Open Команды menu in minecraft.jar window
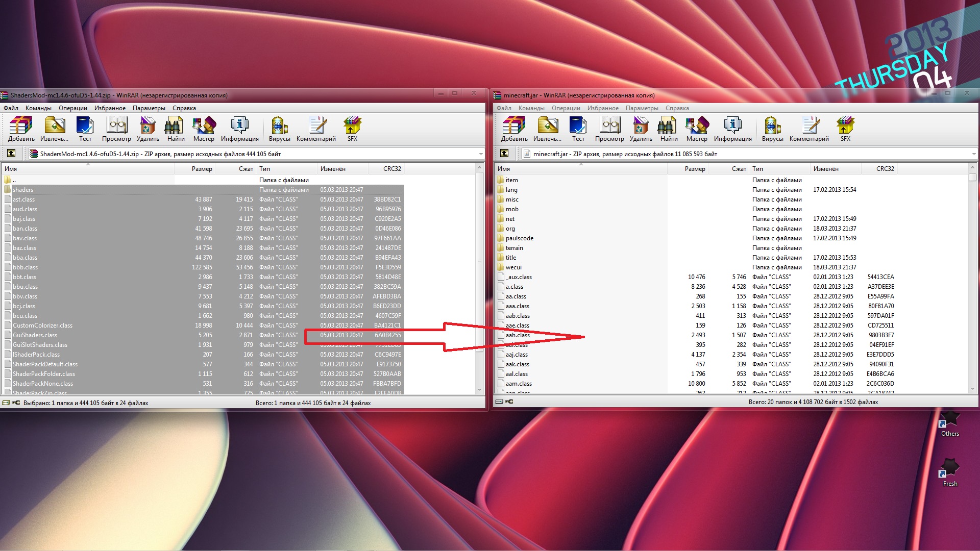Screen dimensions: 980x551 pyautogui.click(x=531, y=108)
